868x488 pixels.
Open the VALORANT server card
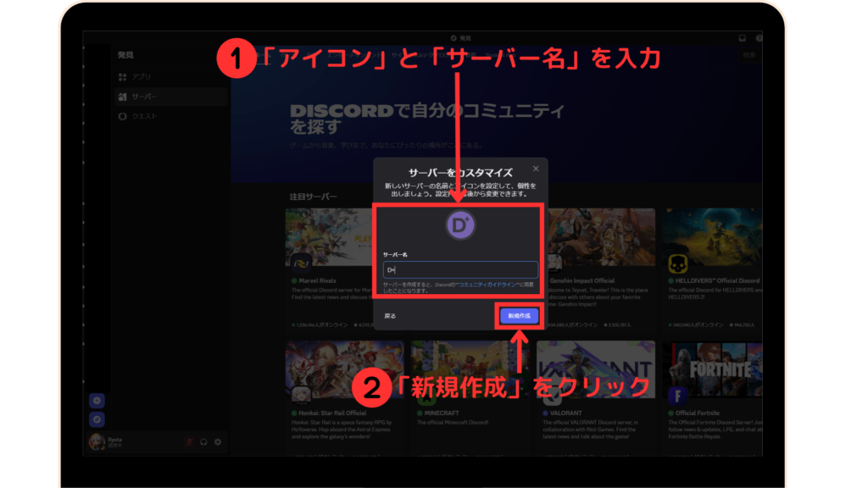tap(596, 398)
